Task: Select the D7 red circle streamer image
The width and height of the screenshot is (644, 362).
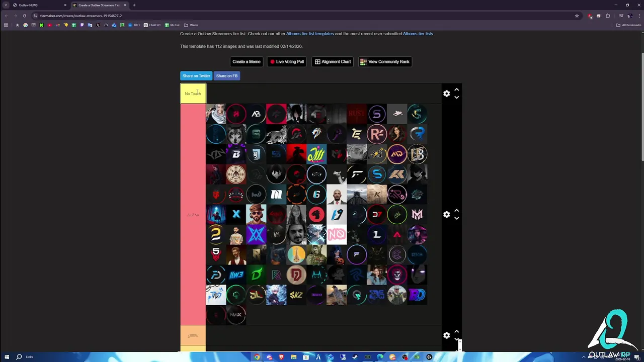Action: (377, 214)
